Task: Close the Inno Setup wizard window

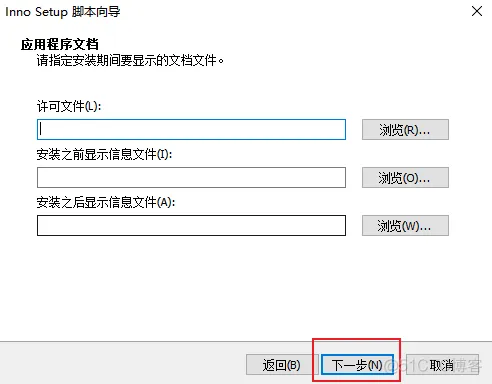Action: pos(477,11)
